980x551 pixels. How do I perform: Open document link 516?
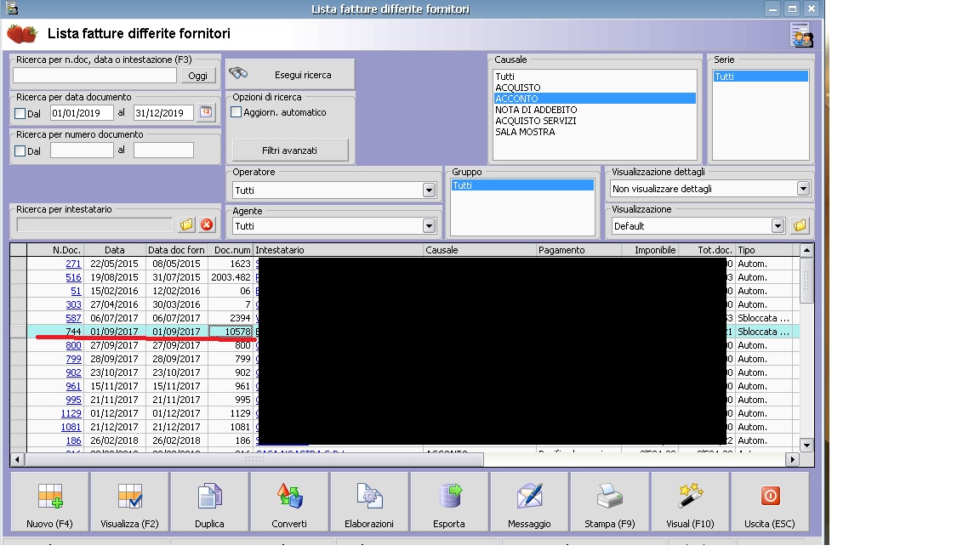[x=74, y=277]
